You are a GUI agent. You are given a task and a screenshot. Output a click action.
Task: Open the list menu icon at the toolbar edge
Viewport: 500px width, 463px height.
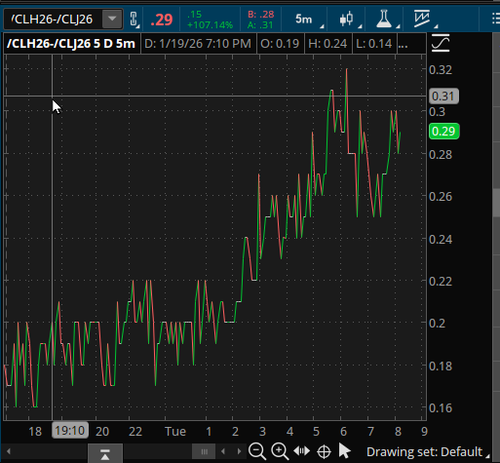(x=495, y=19)
